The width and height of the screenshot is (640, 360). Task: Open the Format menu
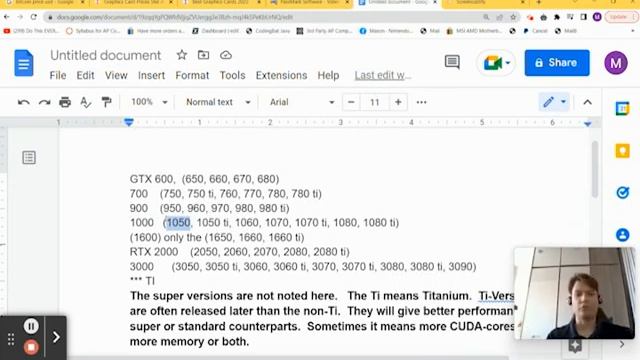[192, 76]
